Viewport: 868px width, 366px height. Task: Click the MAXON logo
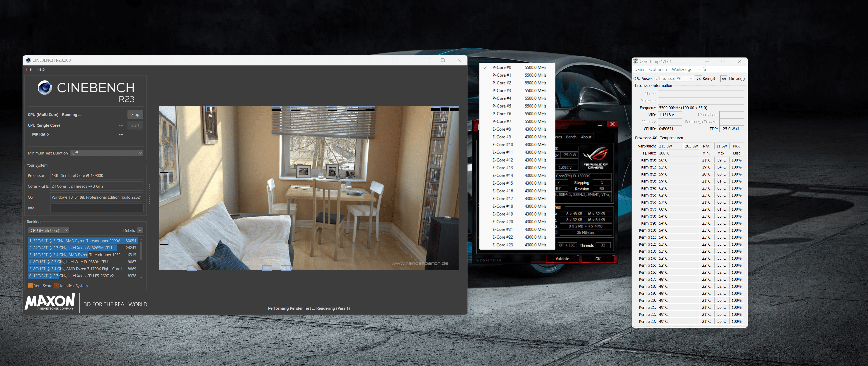(50, 302)
